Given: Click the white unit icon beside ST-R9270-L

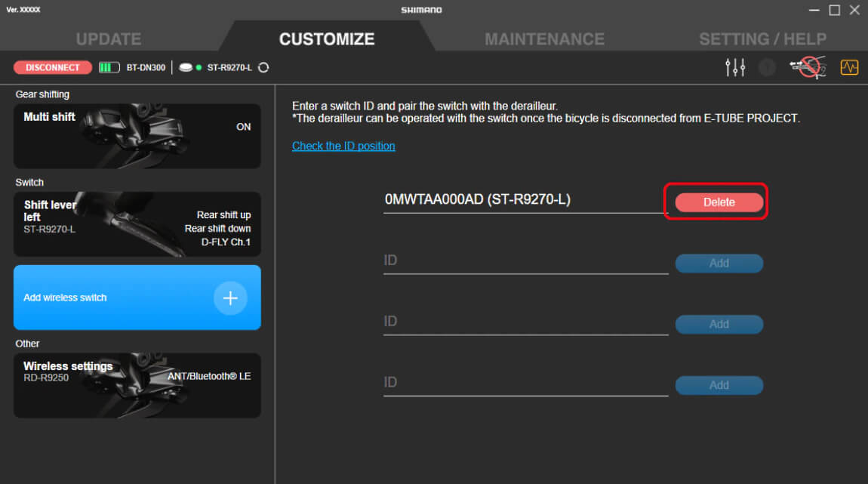Looking at the screenshot, I should [x=185, y=67].
